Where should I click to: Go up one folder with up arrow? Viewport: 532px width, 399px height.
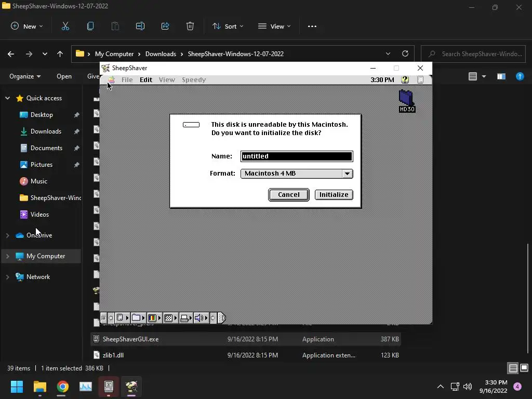click(x=60, y=54)
